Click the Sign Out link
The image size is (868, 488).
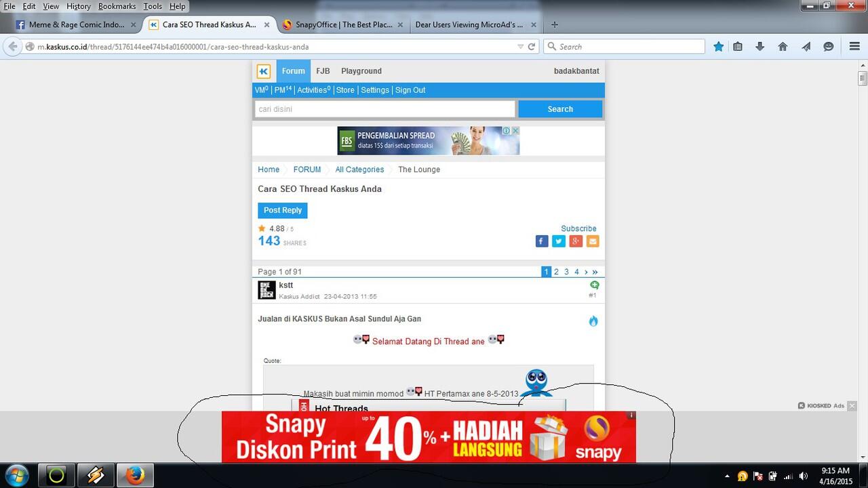(410, 90)
